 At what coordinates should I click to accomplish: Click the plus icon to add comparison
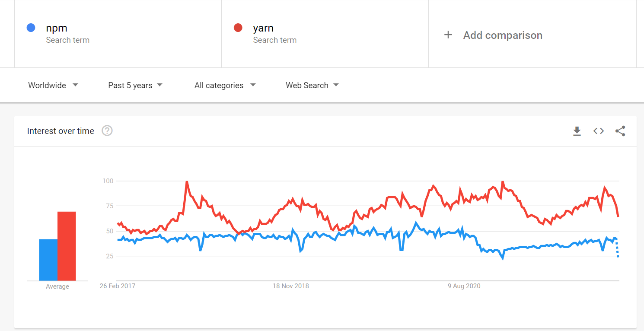pos(448,35)
